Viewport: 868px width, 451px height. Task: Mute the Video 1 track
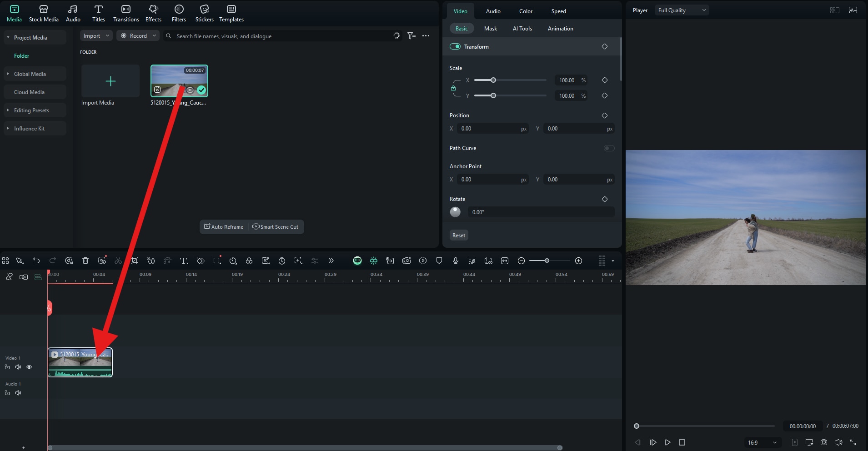pyautogui.click(x=18, y=367)
